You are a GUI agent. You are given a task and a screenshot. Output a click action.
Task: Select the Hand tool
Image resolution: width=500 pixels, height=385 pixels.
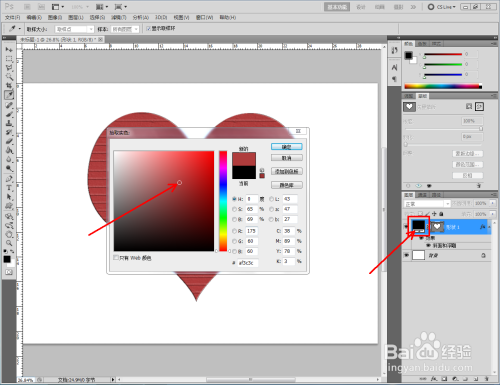tap(9, 234)
